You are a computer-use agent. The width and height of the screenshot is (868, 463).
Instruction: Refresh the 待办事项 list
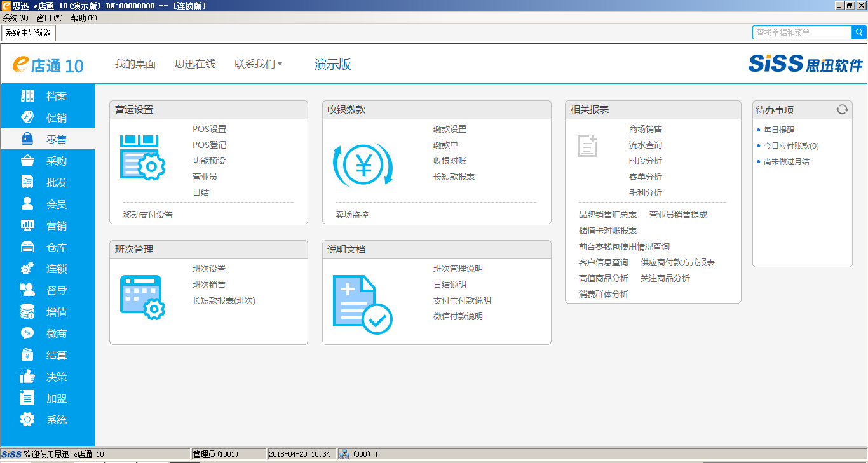tap(842, 109)
